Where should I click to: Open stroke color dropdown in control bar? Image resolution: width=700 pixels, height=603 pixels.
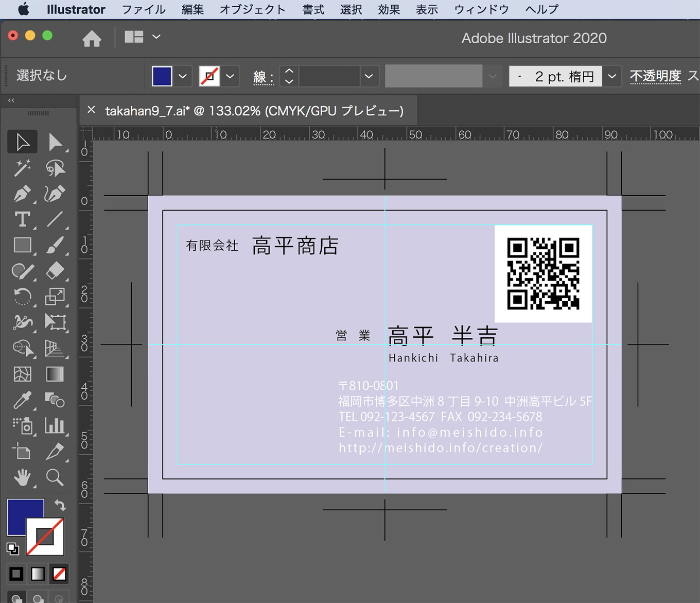coord(230,76)
